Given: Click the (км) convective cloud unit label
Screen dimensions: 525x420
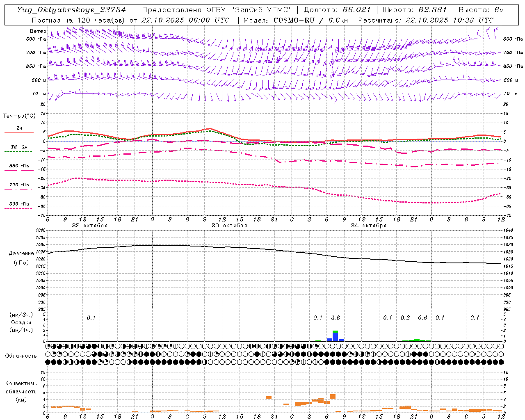Looking at the screenshot, I should 21,399.
